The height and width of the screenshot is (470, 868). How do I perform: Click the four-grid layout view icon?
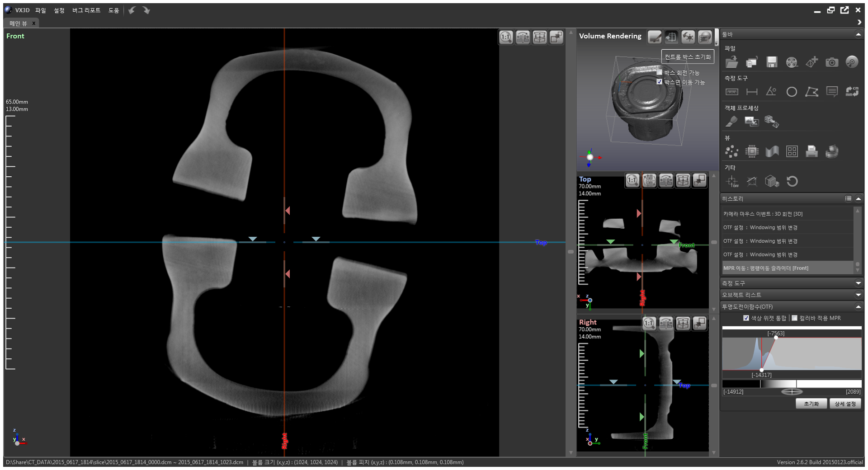792,151
